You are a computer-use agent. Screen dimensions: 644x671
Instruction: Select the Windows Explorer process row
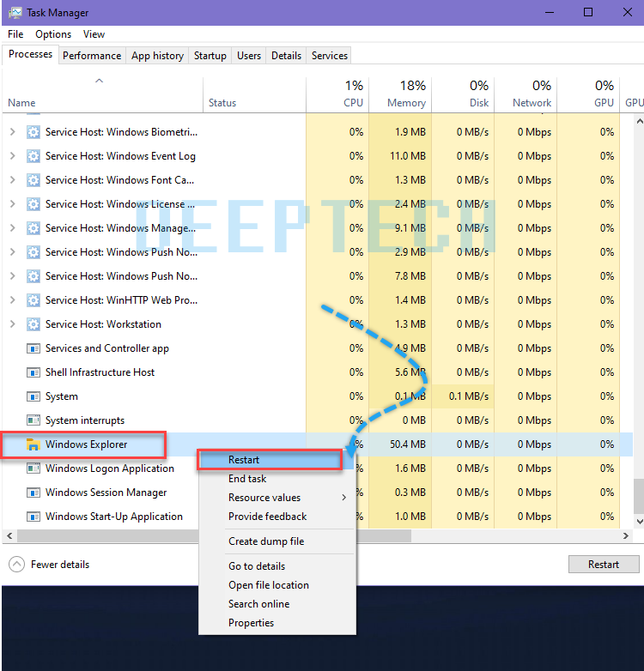tap(318, 444)
